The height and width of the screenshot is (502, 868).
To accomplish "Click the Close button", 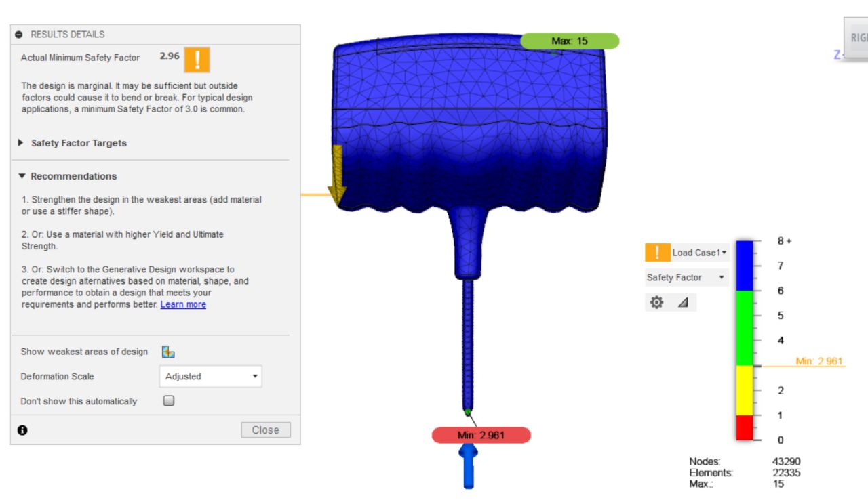I will coord(265,430).
